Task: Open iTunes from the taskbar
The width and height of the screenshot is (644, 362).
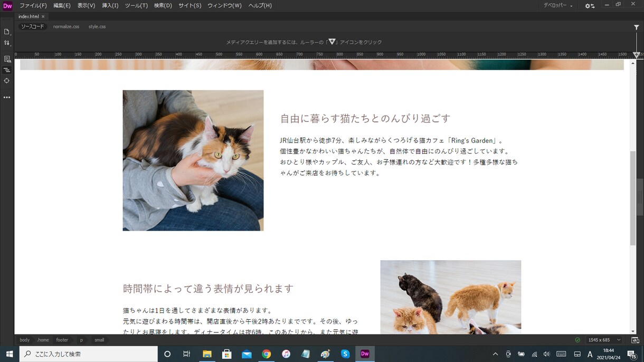Action: [286, 354]
